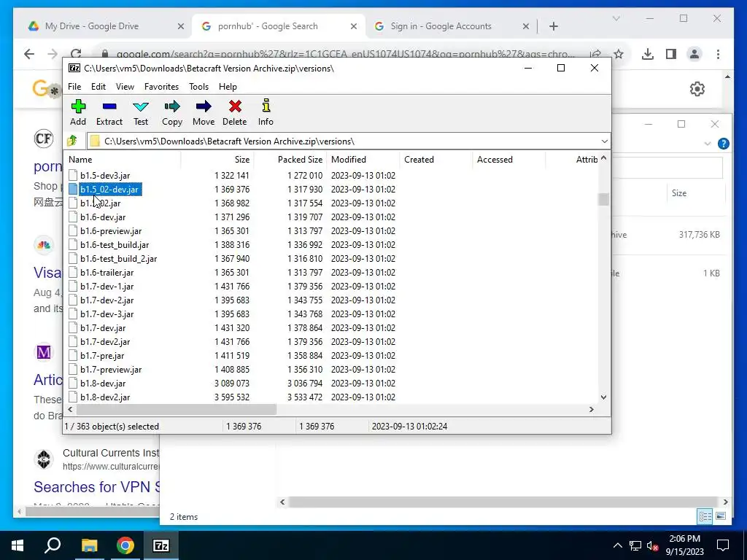Click the Chrome back arrow
Image resolution: width=747 pixels, height=560 pixels.
click(29, 54)
